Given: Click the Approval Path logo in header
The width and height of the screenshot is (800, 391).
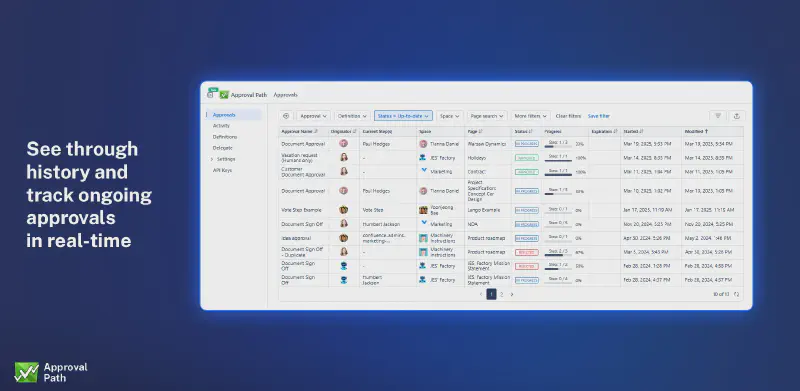Looking at the screenshot, I should pos(224,94).
